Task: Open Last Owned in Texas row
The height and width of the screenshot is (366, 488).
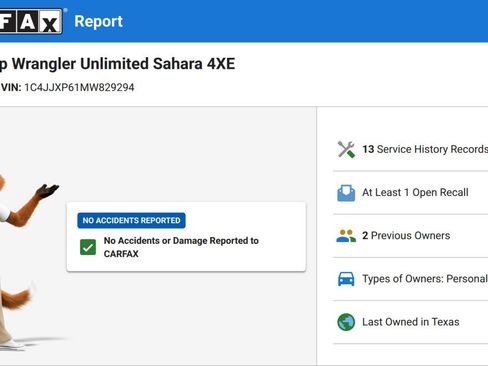Action: [x=411, y=322]
